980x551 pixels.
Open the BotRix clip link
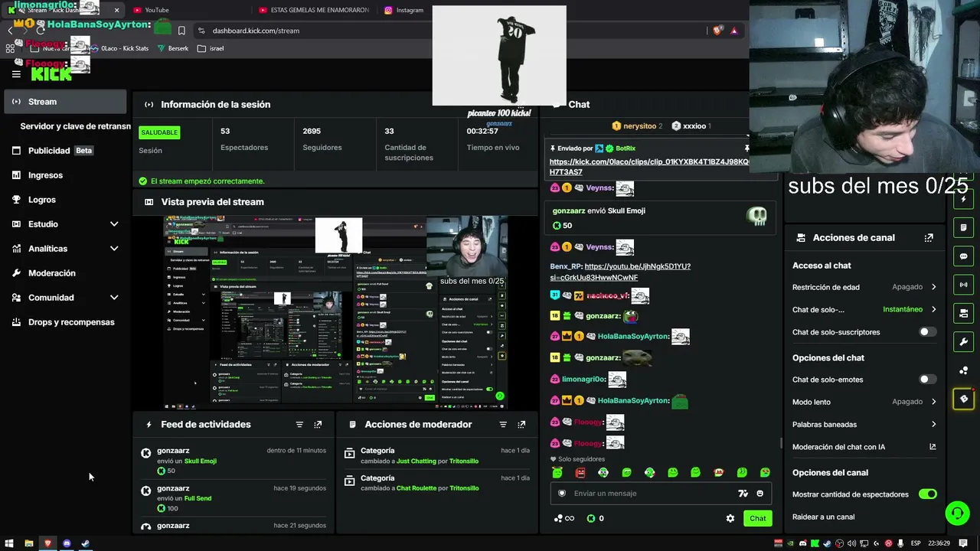(649, 167)
